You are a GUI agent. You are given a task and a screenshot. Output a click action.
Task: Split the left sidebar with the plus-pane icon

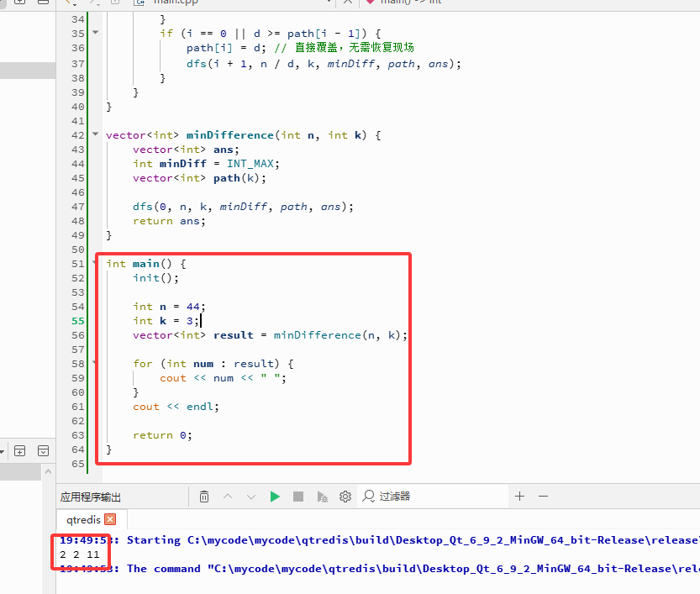(x=19, y=450)
